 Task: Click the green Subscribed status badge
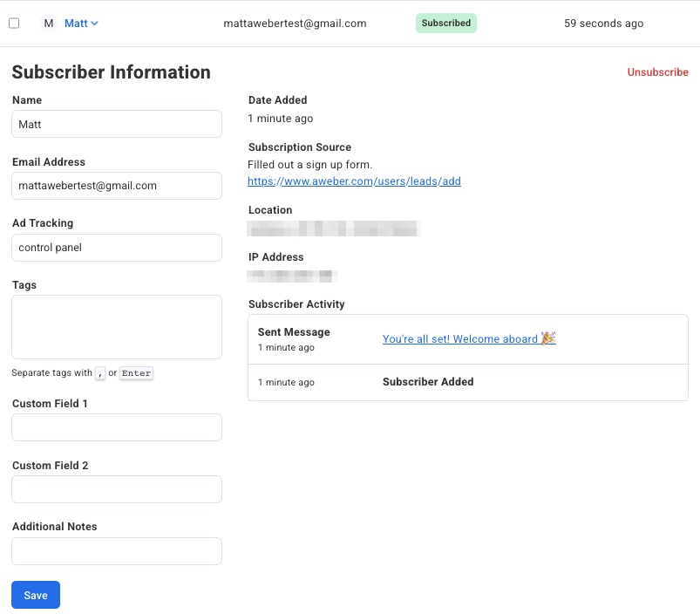coord(445,24)
